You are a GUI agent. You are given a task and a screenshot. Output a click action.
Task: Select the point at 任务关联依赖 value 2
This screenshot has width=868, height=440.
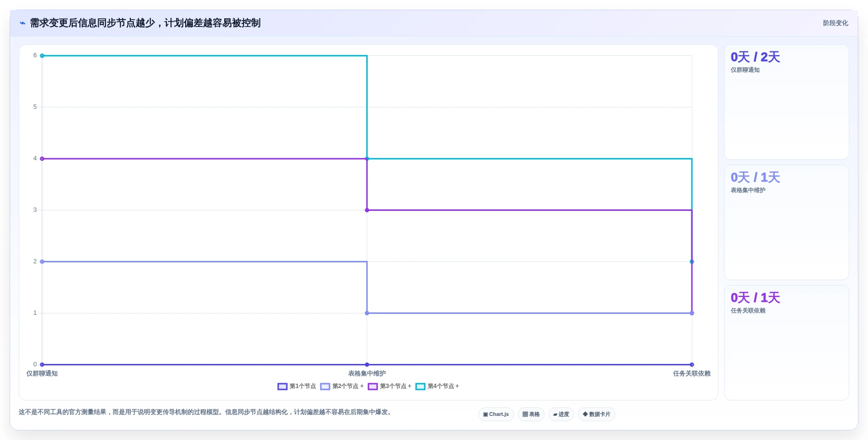click(x=692, y=262)
